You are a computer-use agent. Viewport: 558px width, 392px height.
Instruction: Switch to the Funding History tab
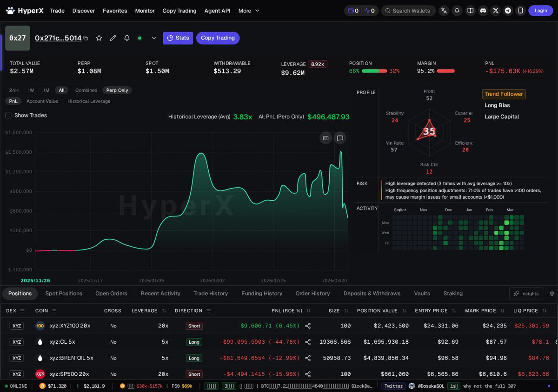tap(261, 294)
